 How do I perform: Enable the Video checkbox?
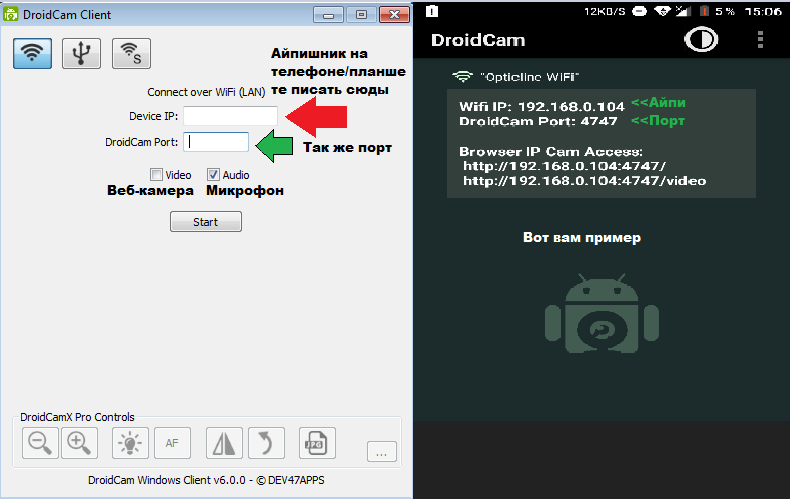156,175
